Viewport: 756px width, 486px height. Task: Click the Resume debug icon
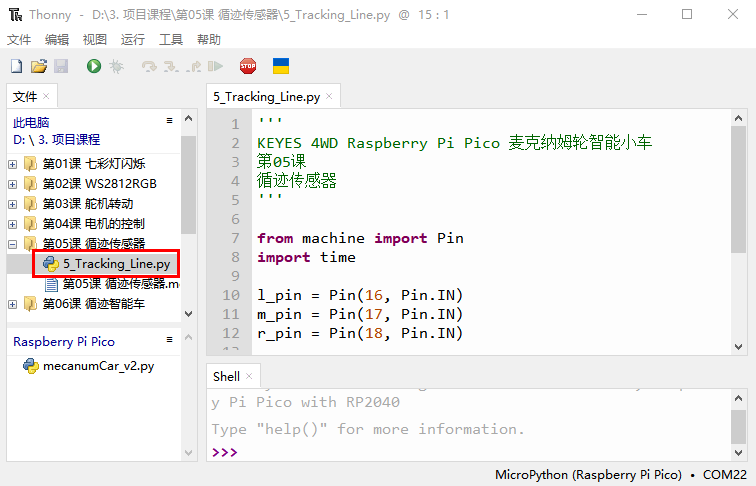(x=216, y=66)
